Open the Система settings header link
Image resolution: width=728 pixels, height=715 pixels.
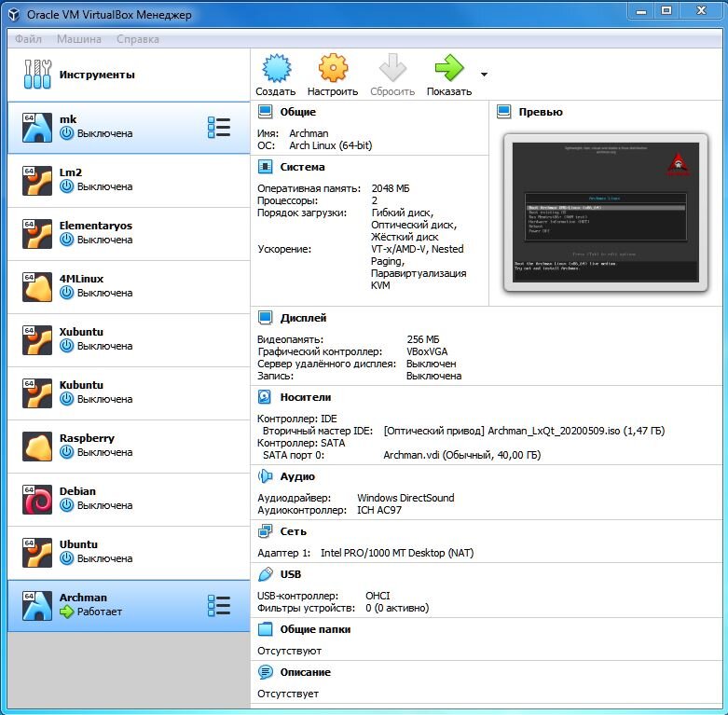[302, 167]
